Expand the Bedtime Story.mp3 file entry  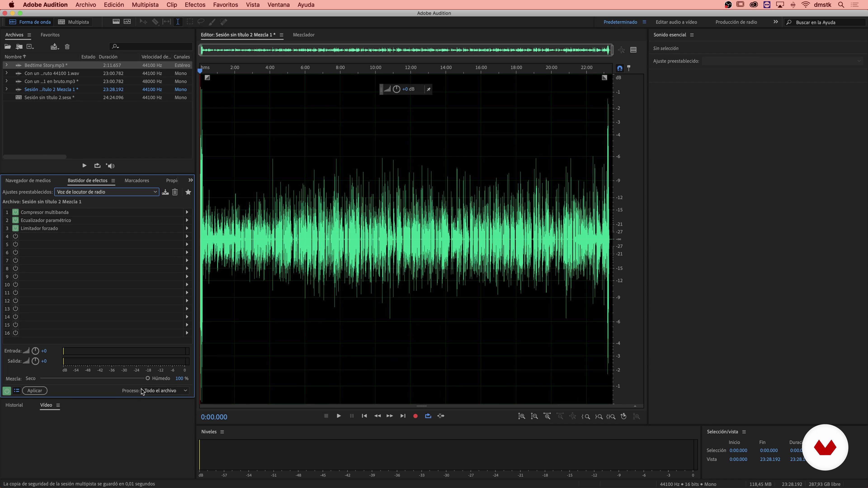(x=6, y=65)
